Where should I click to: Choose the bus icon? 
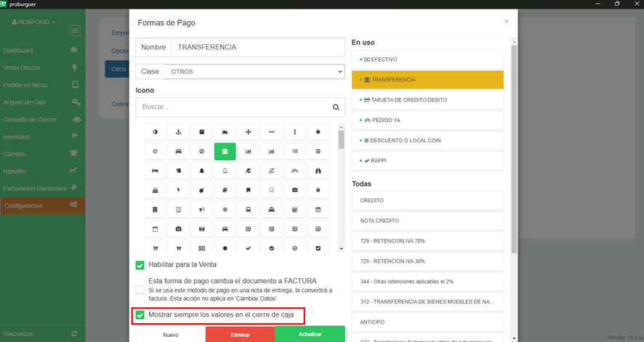[x=248, y=210]
